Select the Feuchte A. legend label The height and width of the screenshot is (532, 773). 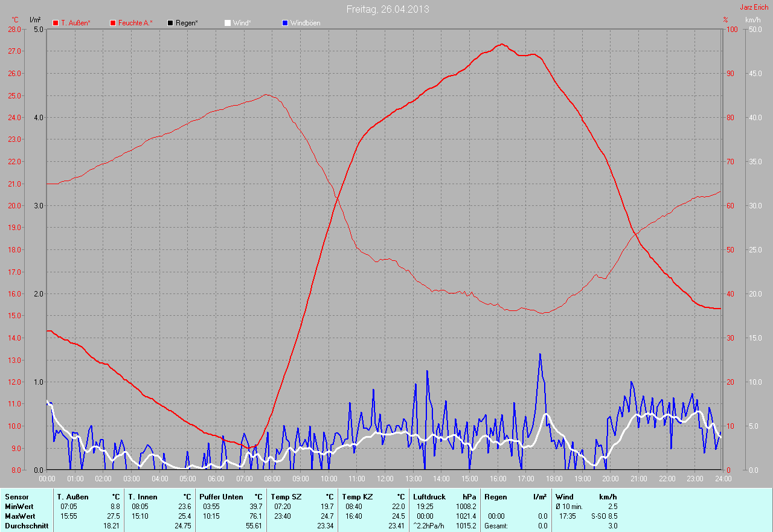135,23
